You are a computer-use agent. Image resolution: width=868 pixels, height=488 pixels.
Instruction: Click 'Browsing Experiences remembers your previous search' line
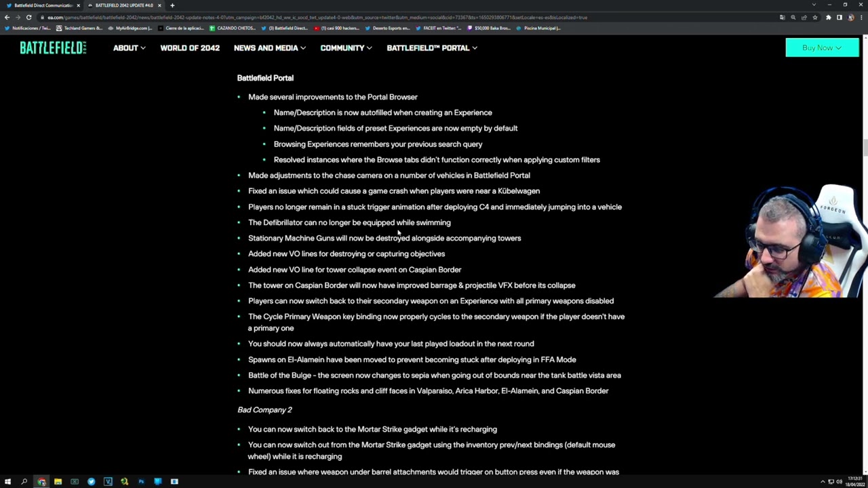378,144
